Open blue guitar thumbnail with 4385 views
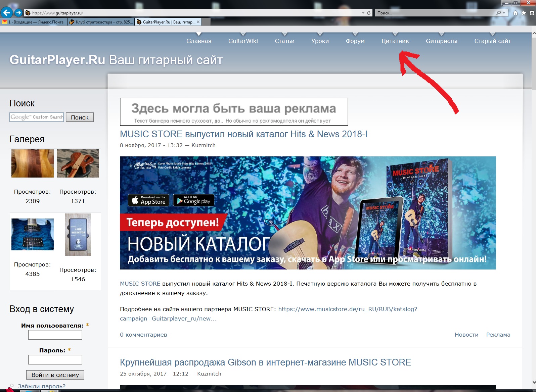Screen dimensions: 536x392 click(x=33, y=234)
